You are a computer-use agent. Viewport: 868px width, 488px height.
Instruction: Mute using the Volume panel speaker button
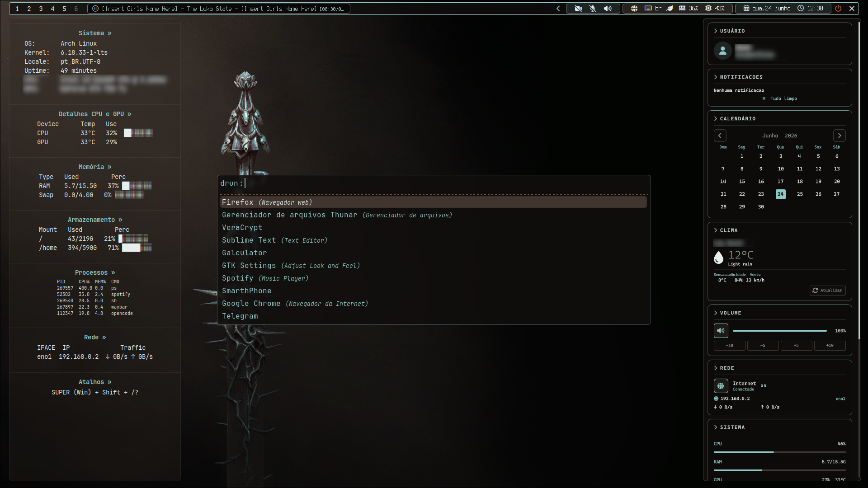pyautogui.click(x=721, y=331)
